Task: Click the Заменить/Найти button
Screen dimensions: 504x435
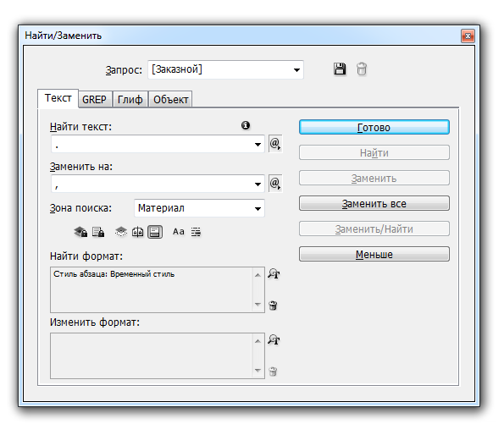Action: 374,229
